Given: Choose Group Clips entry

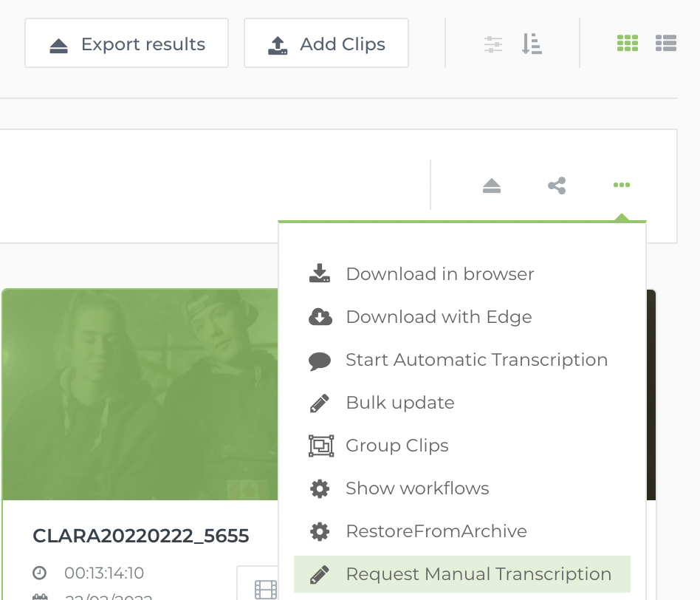Looking at the screenshot, I should (x=397, y=446).
